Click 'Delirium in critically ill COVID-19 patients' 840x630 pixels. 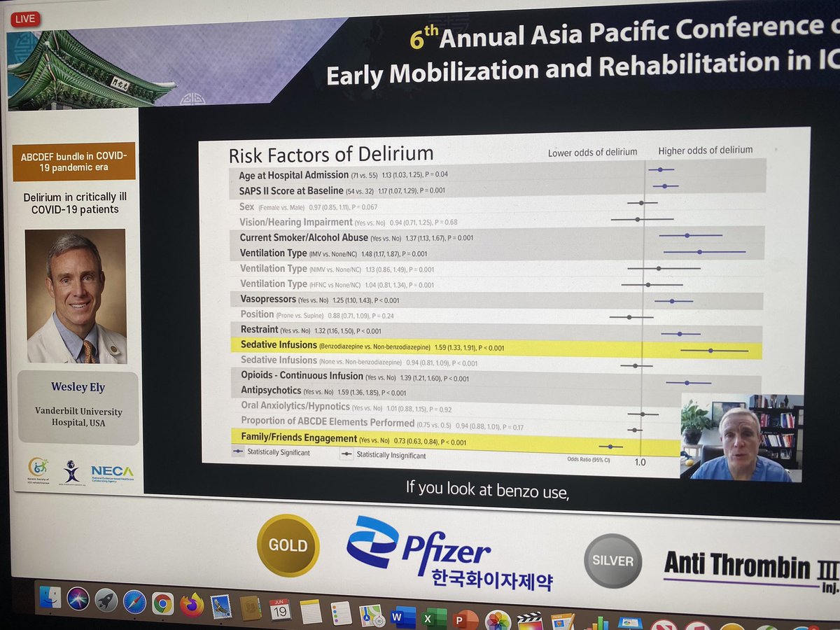[x=76, y=203]
